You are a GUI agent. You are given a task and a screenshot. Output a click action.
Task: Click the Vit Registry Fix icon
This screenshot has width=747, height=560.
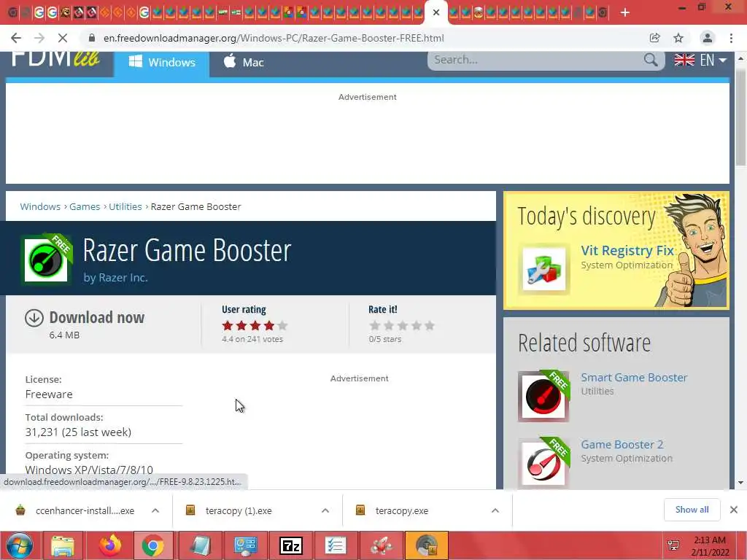pos(543,269)
